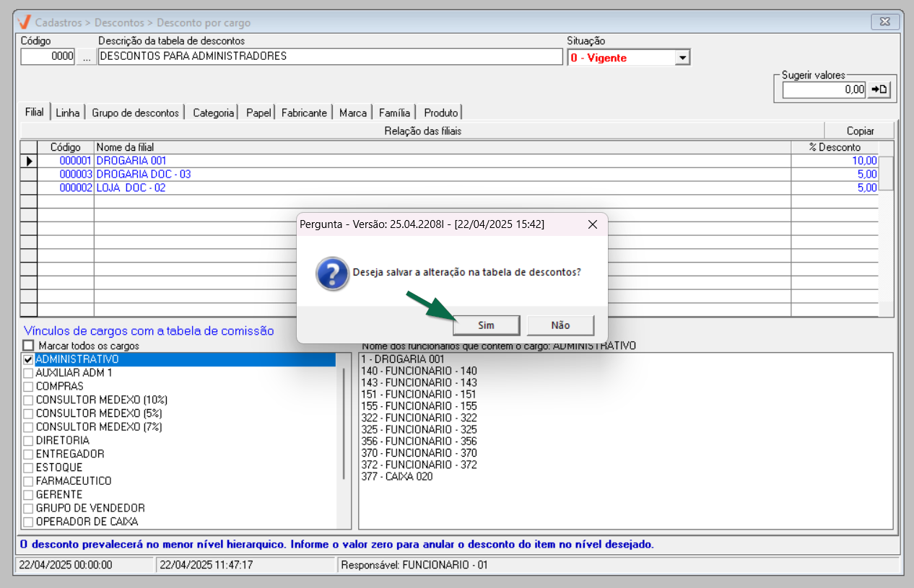Viewport: 914px width, 588px height.
Task: Decline saving by clicking Não
Action: click(560, 325)
